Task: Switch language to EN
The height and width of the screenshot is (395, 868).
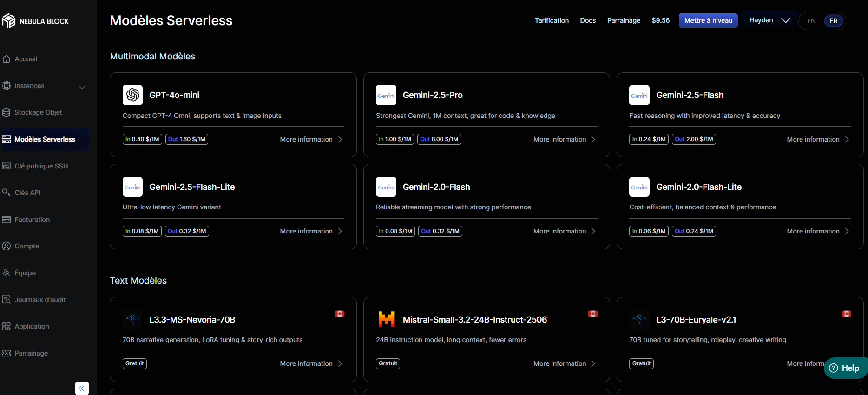Action: (x=811, y=21)
